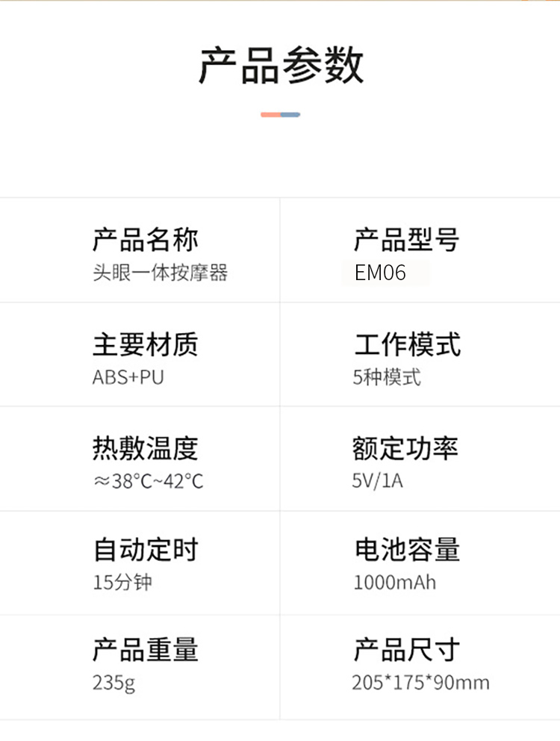560x741 pixels.
Task: Select the 工作模式 heading
Action: [x=408, y=345]
